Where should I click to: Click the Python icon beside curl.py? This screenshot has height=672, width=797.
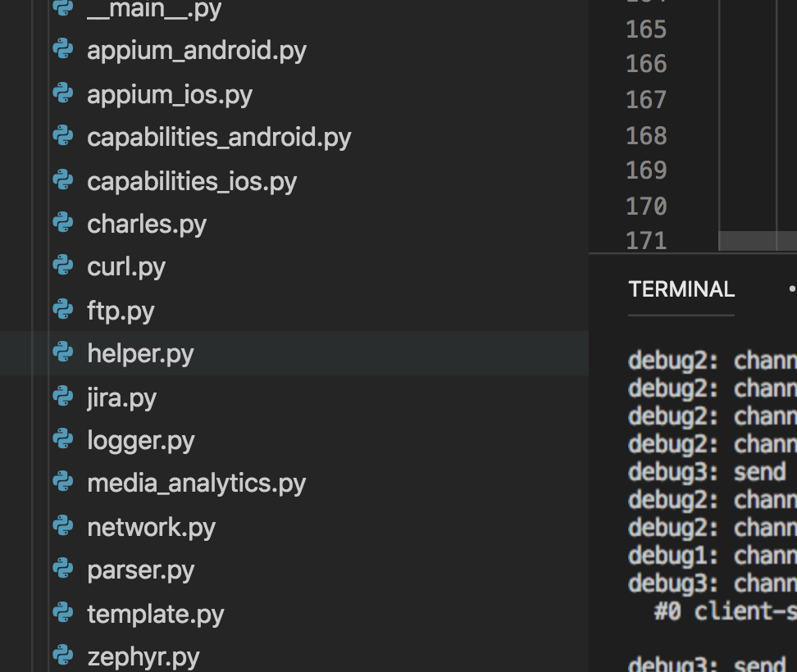pos(63,266)
